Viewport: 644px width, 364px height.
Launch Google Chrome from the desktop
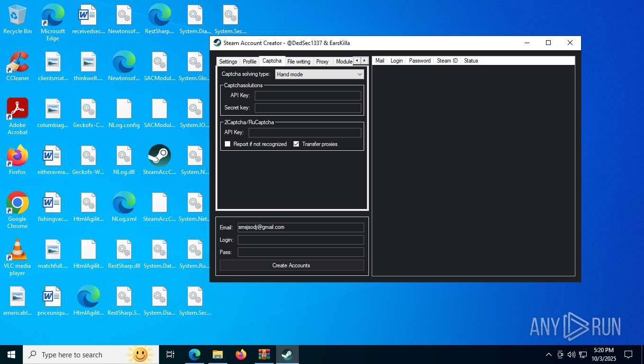(18, 210)
